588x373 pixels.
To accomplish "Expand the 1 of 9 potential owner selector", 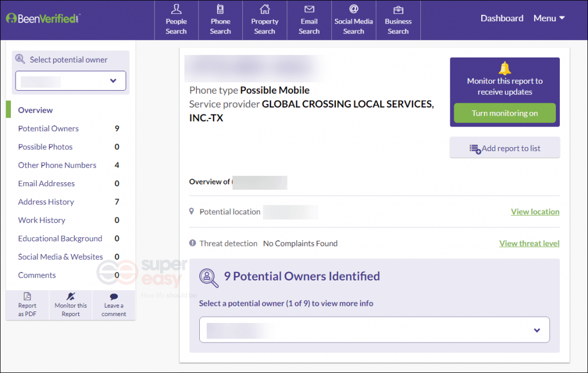I will tap(374, 330).
